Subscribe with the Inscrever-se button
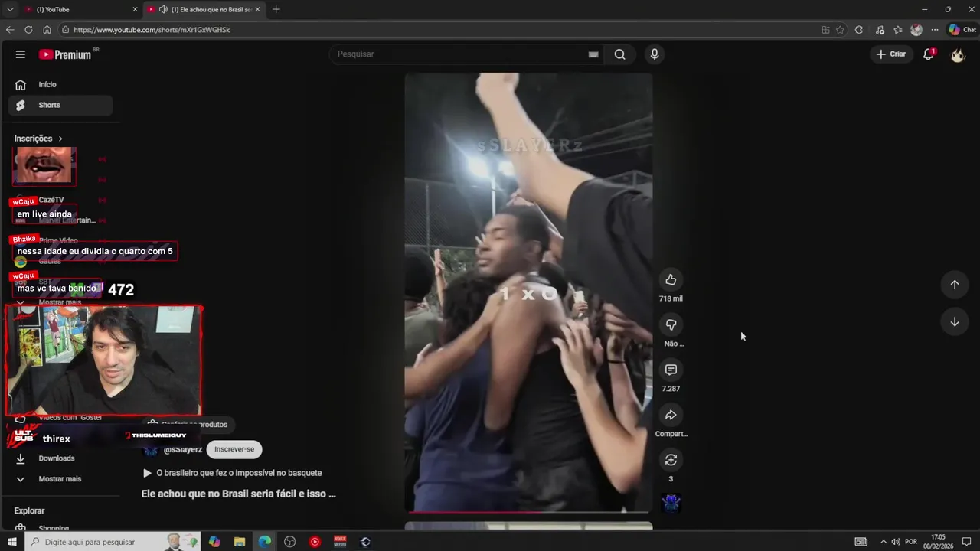 (234, 449)
